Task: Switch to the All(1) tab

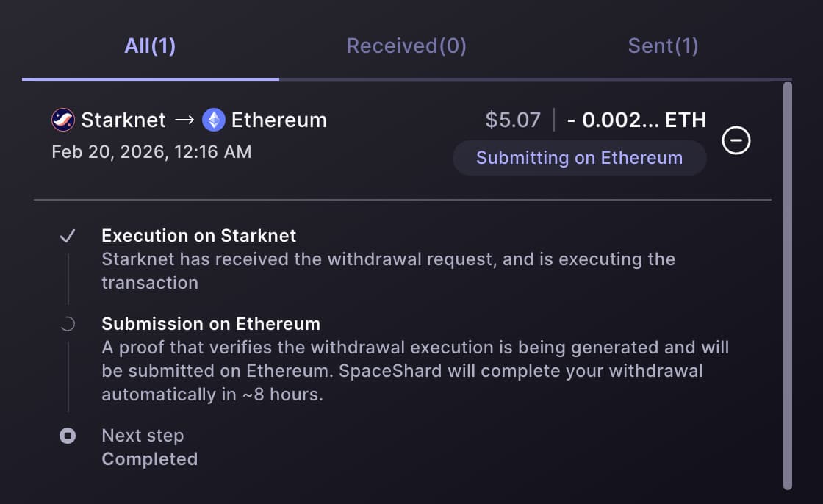Action: pyautogui.click(x=150, y=46)
